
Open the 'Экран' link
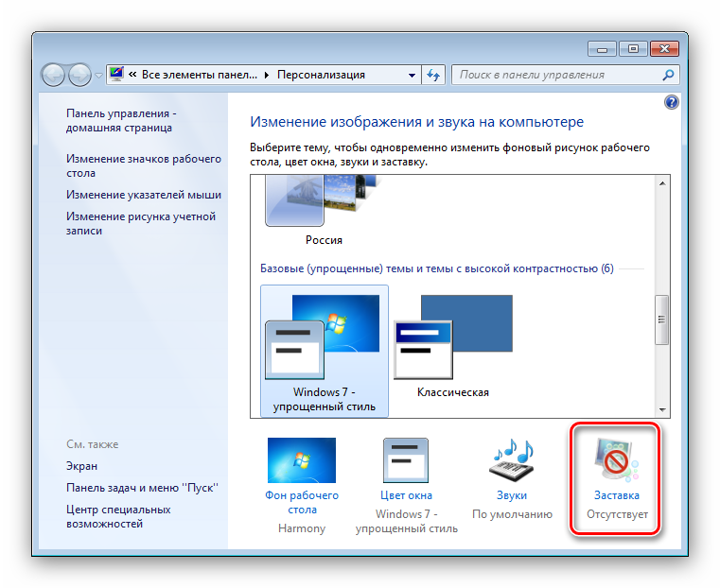point(81,466)
